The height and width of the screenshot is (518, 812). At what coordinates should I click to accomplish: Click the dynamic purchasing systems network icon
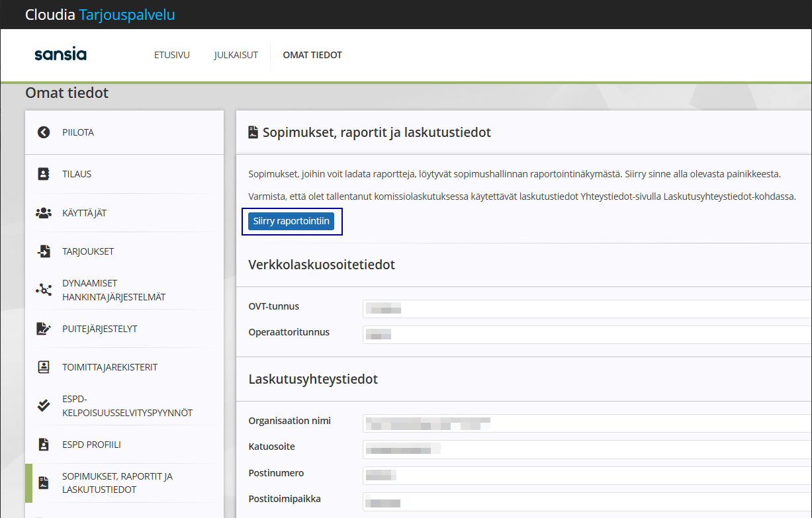tap(44, 290)
